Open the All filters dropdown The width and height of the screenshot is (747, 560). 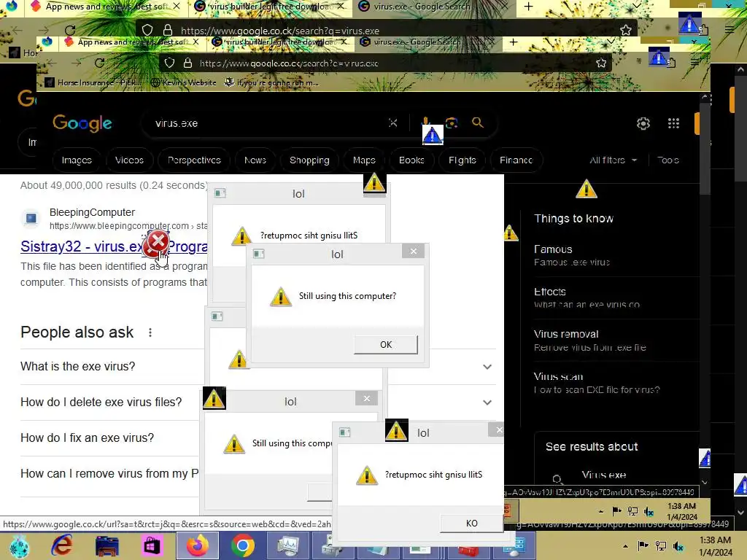click(613, 160)
